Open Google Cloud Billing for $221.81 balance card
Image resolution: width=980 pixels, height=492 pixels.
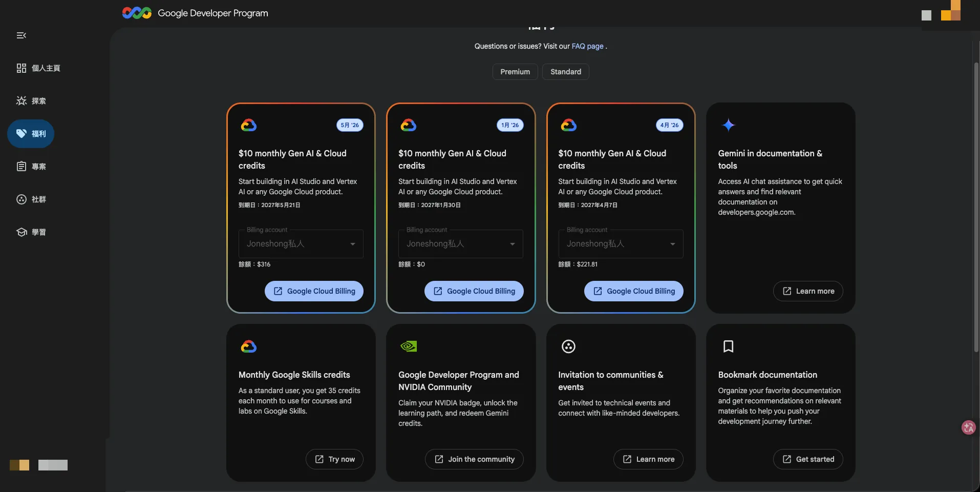pyautogui.click(x=634, y=291)
